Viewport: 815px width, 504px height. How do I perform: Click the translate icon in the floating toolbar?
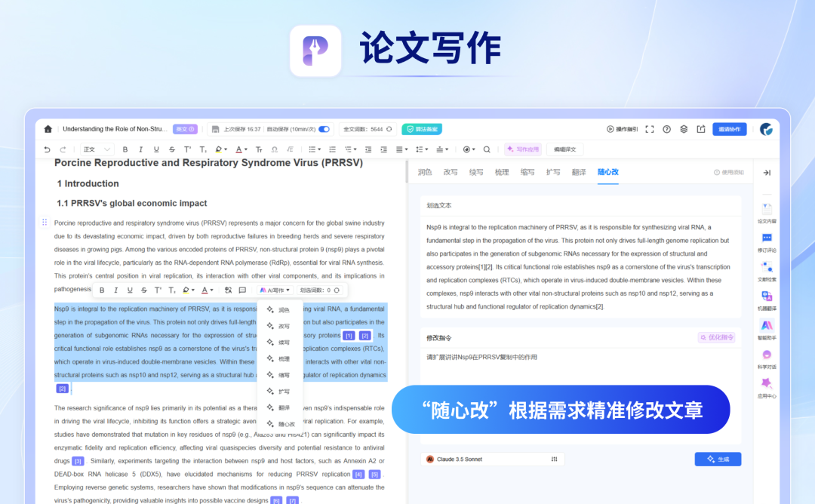click(228, 290)
